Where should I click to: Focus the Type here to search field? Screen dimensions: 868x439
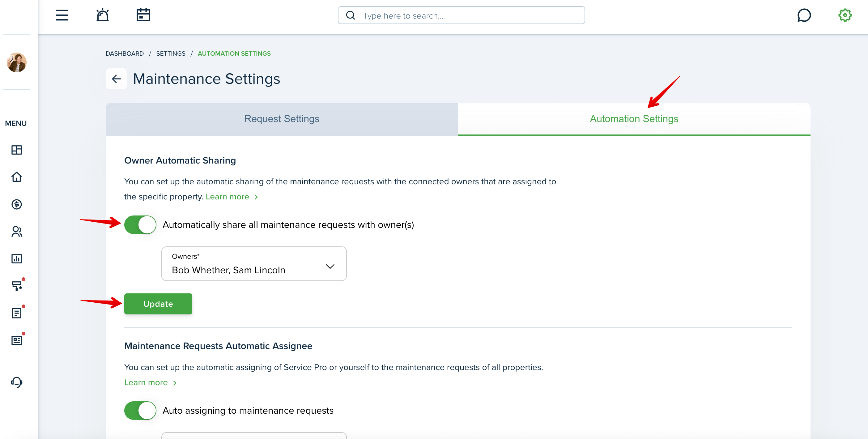point(461,15)
